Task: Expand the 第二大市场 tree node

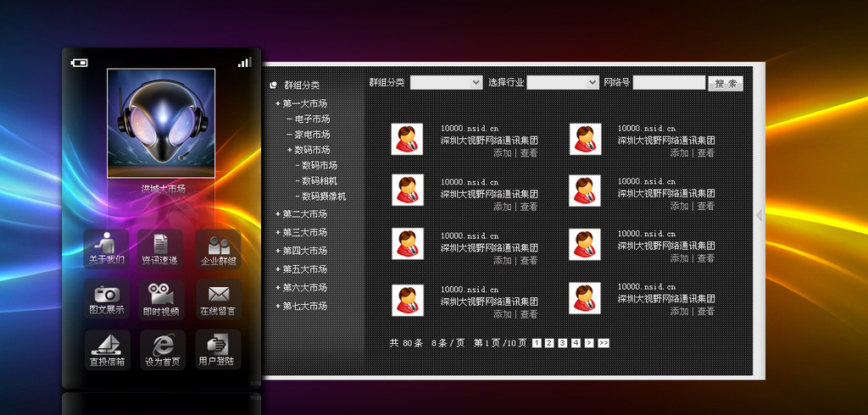Action: pos(301,213)
